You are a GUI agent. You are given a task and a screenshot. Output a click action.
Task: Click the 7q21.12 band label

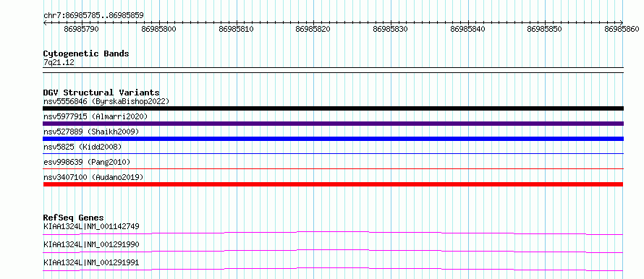coord(59,62)
